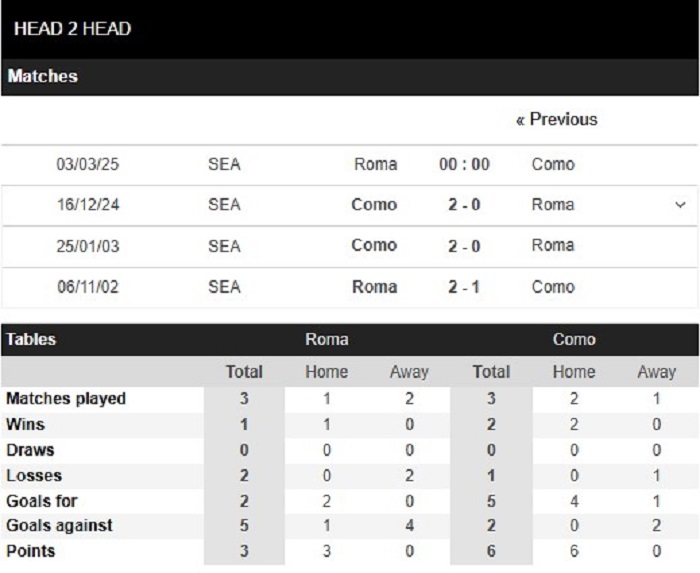Select the Roma column header in Tables
This screenshot has width=700, height=573.
pos(327,339)
